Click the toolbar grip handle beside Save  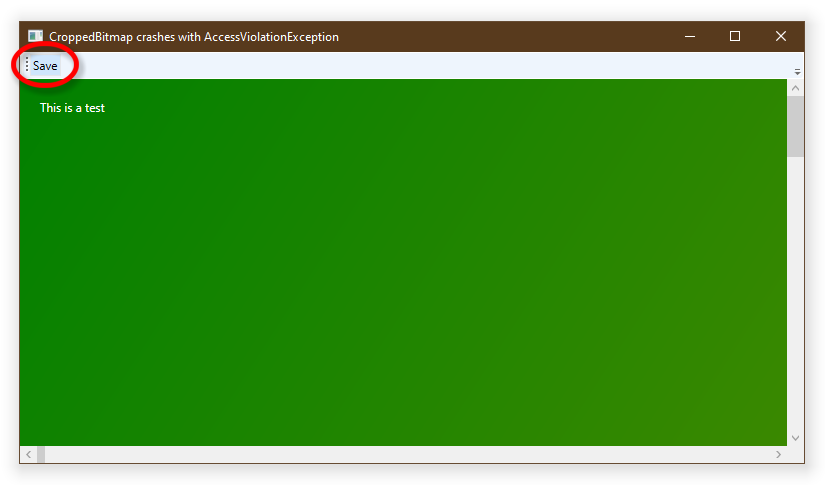(x=27, y=65)
